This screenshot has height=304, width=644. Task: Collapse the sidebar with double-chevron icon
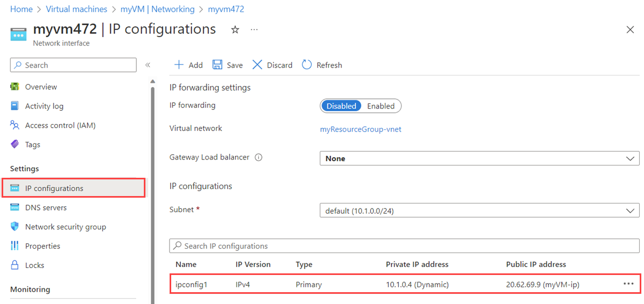148,65
